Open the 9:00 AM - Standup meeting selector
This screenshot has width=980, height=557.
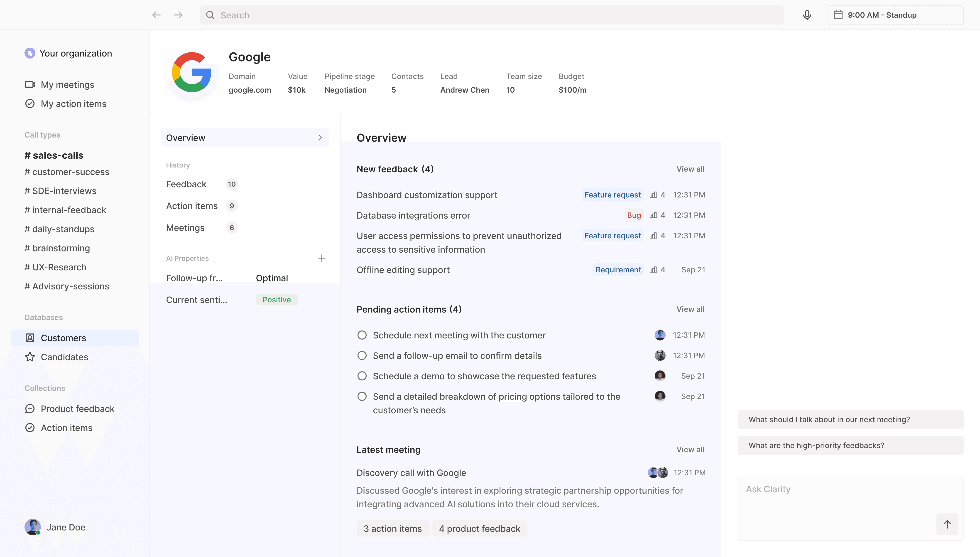[895, 15]
